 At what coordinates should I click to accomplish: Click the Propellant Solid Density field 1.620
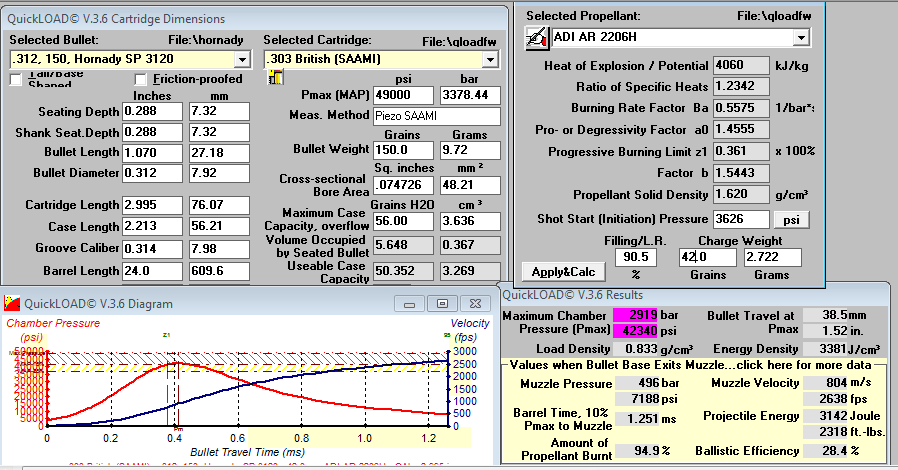click(741, 194)
